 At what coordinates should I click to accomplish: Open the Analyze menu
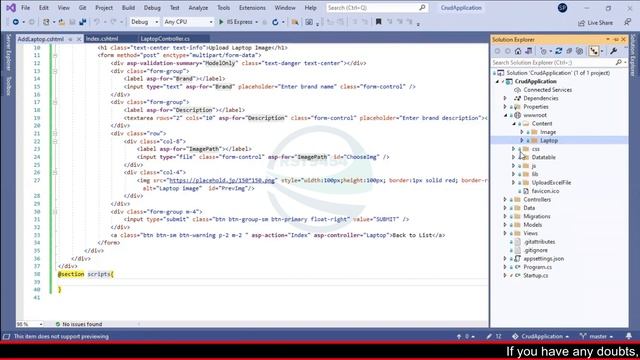point(198,8)
